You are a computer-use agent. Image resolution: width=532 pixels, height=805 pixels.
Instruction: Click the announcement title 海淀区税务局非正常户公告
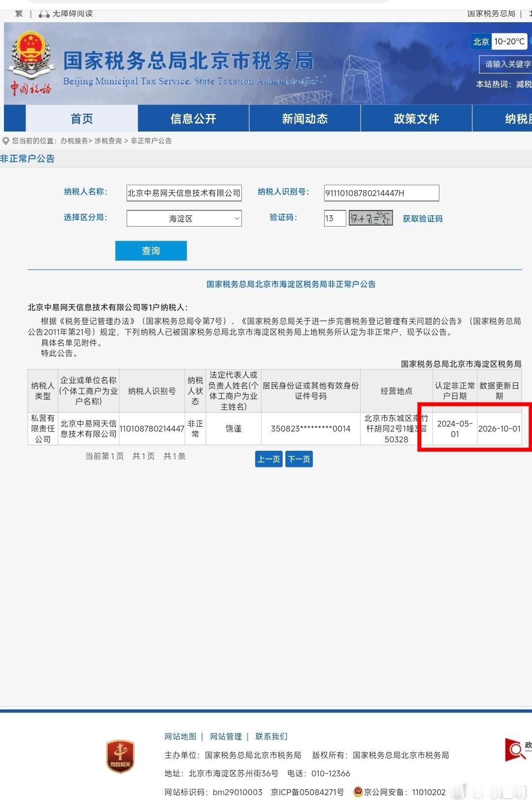(x=291, y=284)
